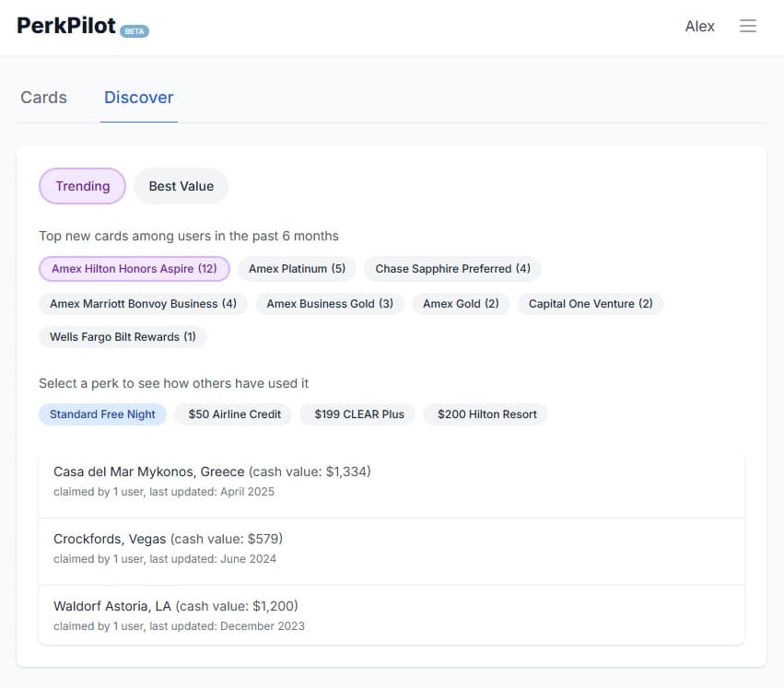Select Amex Hilton Honors Aspire card chip
The width and height of the screenshot is (784, 688).
(134, 269)
